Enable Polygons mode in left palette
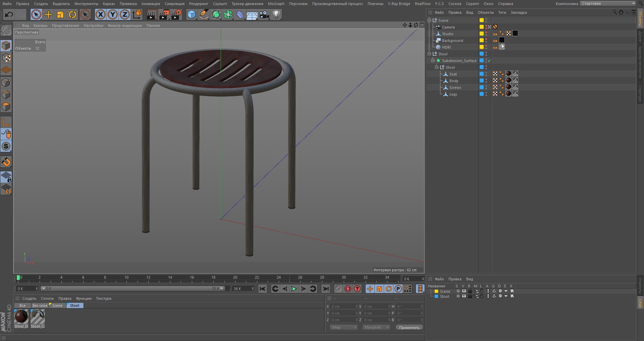 point(6,107)
